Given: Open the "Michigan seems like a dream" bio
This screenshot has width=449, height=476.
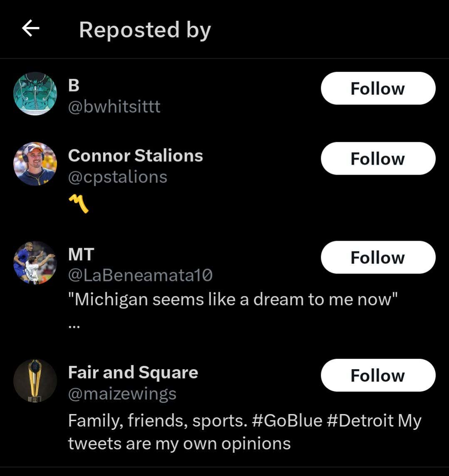Looking at the screenshot, I should point(233,299).
